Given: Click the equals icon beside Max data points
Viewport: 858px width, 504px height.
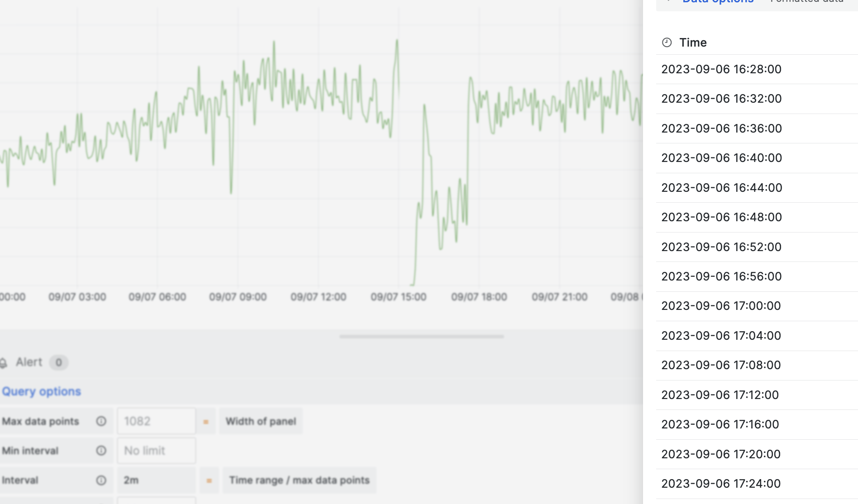Looking at the screenshot, I should [206, 421].
